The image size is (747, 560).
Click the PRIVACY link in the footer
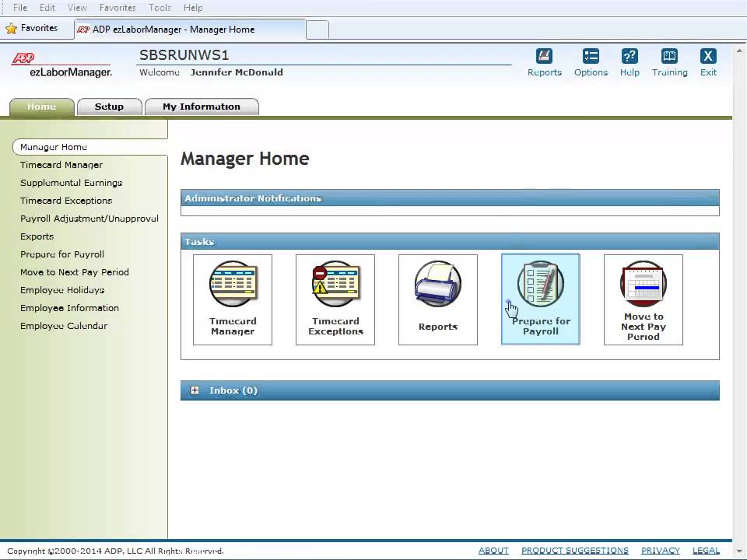point(660,550)
